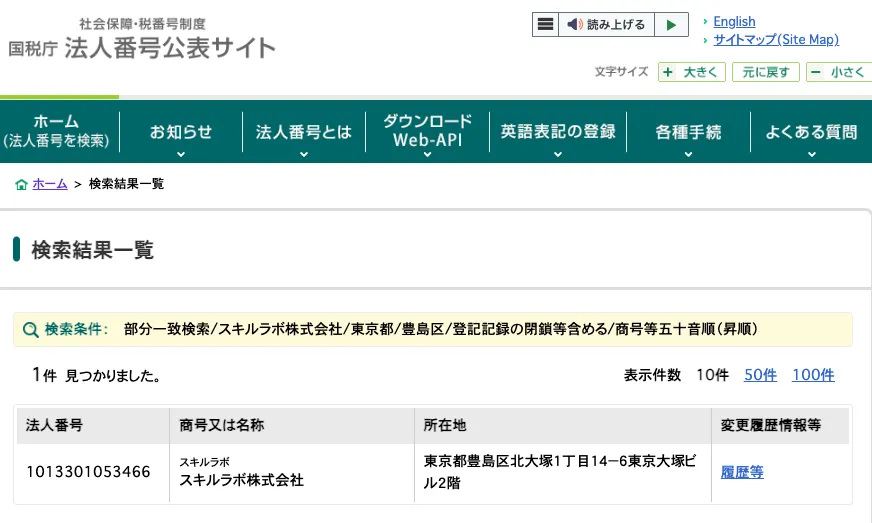Open the よくある質問 navigation menu
This screenshot has height=523, width=872.
811,132
